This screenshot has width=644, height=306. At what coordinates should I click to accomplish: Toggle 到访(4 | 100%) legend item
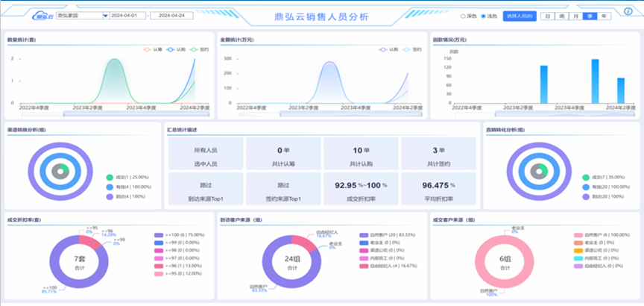(126, 197)
